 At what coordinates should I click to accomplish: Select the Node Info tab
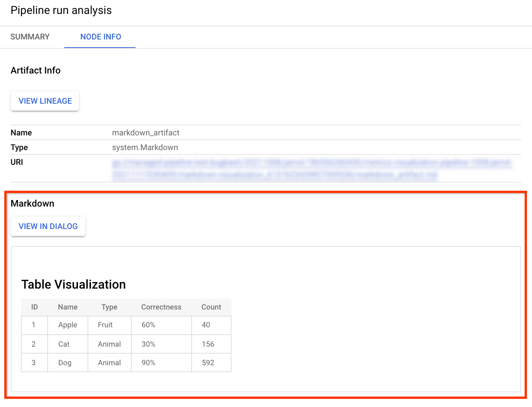tap(101, 37)
